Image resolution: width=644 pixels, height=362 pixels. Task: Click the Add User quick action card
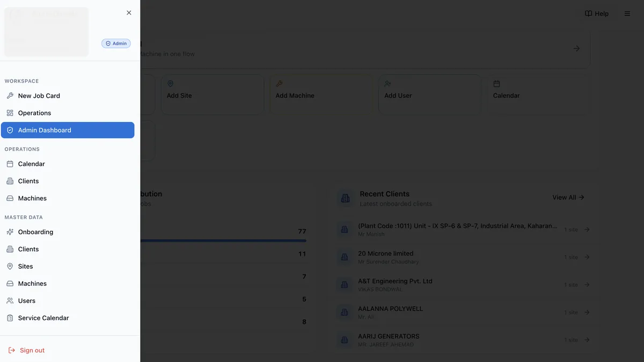click(x=430, y=94)
